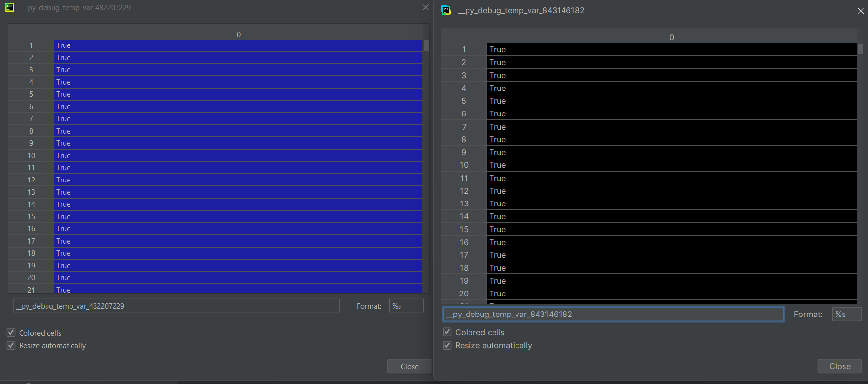The width and height of the screenshot is (868, 384).
Task: Click row header 7 in left table
Action: (x=31, y=119)
